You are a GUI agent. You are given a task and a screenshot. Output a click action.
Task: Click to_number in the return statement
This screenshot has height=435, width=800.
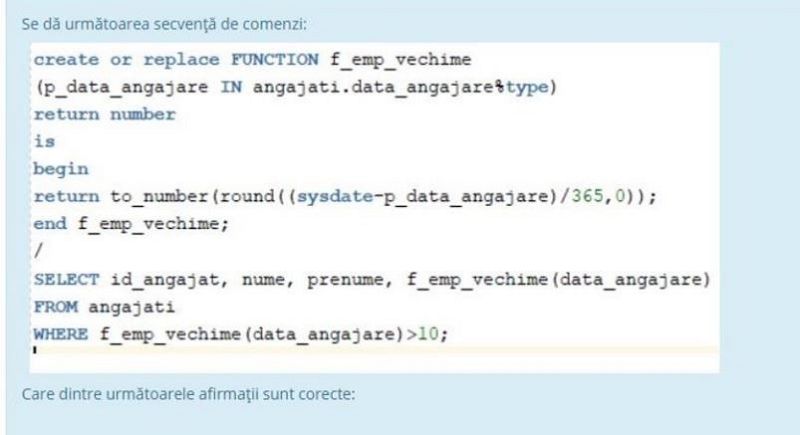159,196
